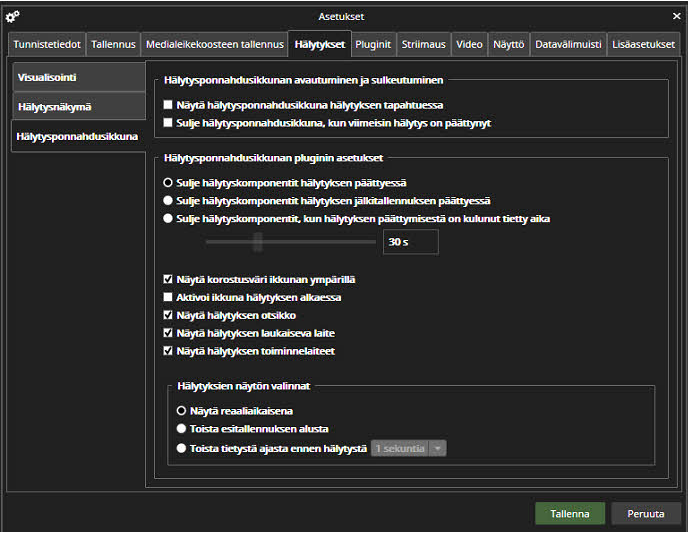689x533 pixels.
Task: Open the Medialeikekoosteen tallennus tab
Action: click(215, 44)
